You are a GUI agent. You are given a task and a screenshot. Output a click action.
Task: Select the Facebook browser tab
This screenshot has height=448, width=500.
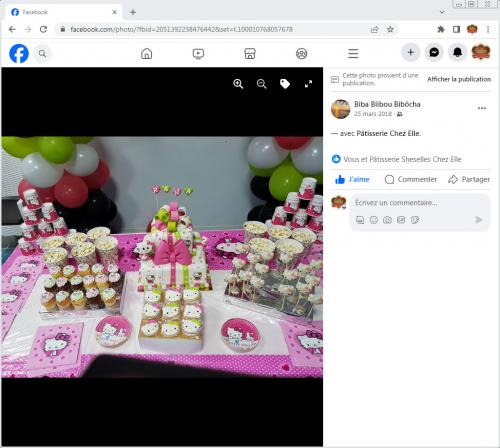pos(63,12)
